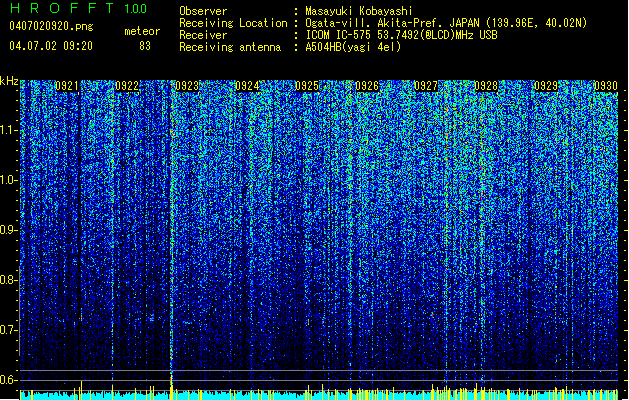Click the 0922 time marker
The image size is (629, 400).
pos(127,86)
